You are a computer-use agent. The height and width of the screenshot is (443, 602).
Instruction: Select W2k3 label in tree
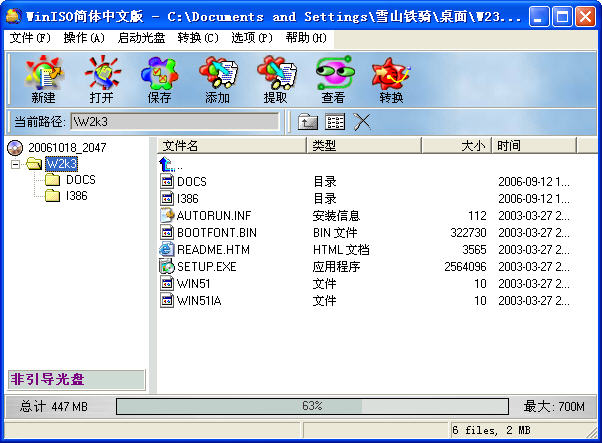pos(61,164)
